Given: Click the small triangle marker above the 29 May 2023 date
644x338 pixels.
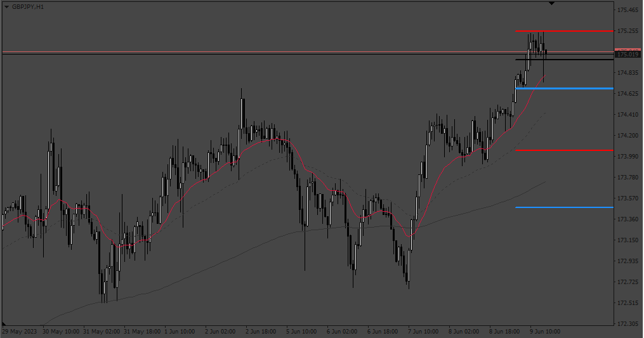Looking at the screenshot, I should click(4, 324).
